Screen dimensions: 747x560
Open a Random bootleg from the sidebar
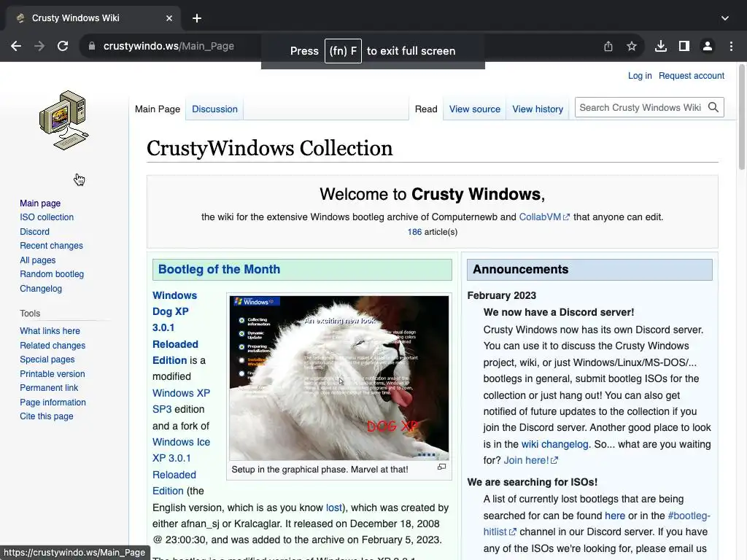(52, 274)
